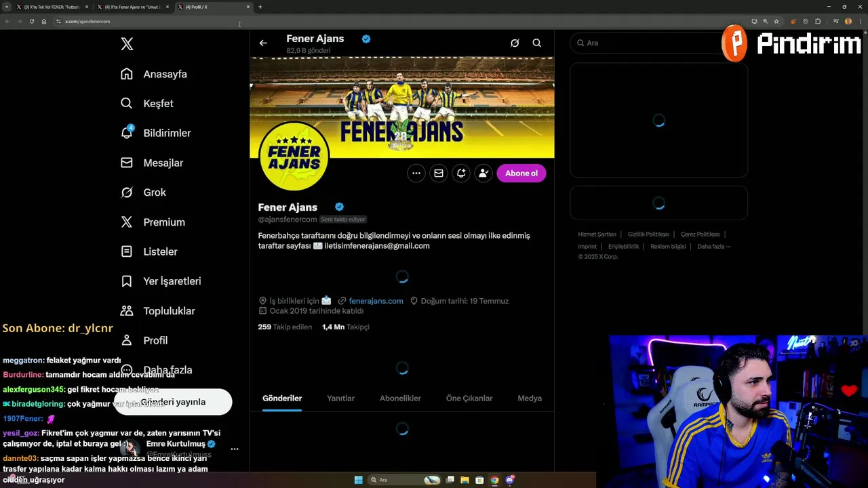Open Çerez Politikası footer link
The image size is (868, 488).
click(701, 235)
